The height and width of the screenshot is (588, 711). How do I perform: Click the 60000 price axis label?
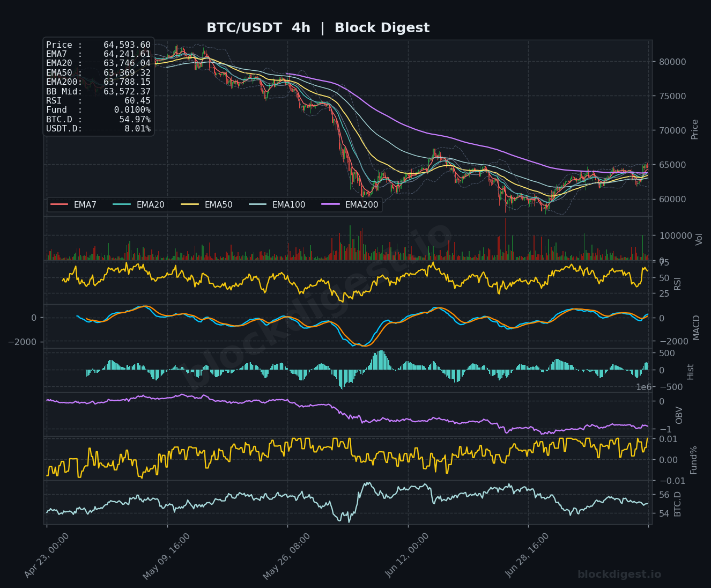pos(672,199)
